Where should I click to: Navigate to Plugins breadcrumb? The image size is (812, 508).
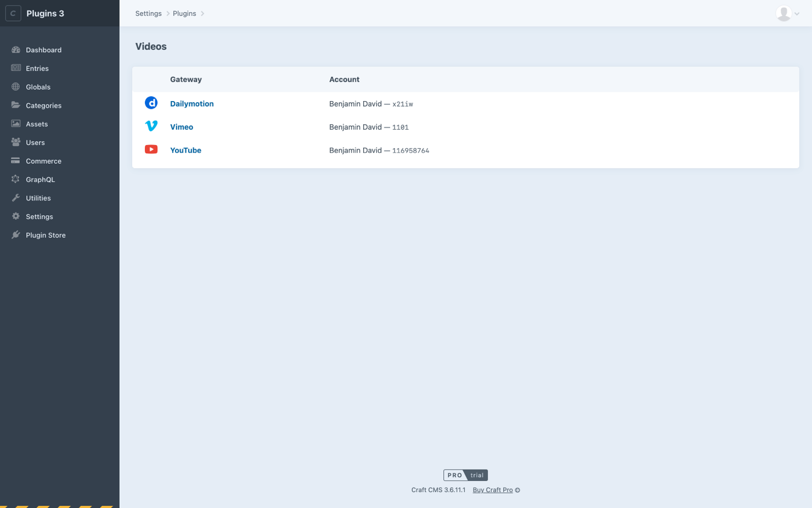184,14
